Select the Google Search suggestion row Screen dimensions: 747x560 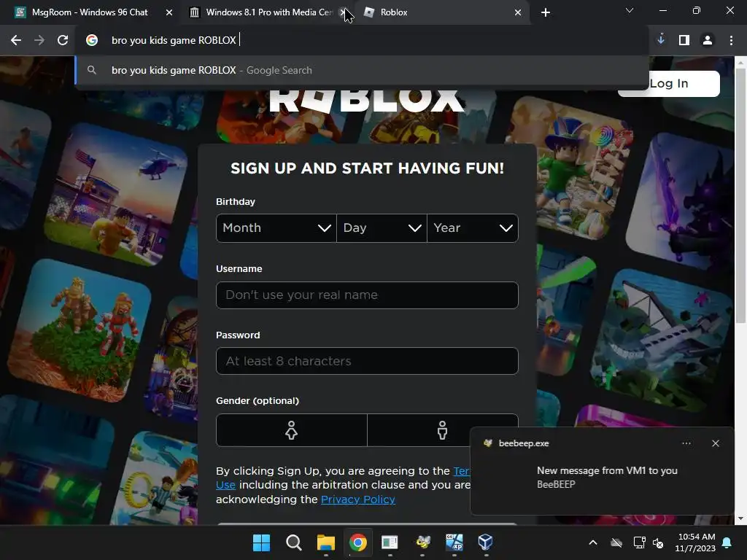(362, 71)
